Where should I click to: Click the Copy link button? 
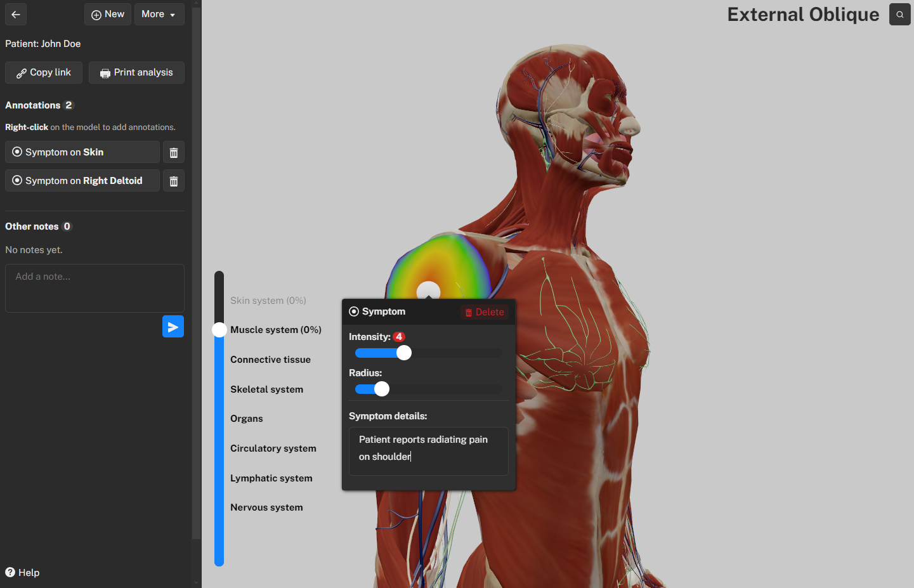click(43, 72)
